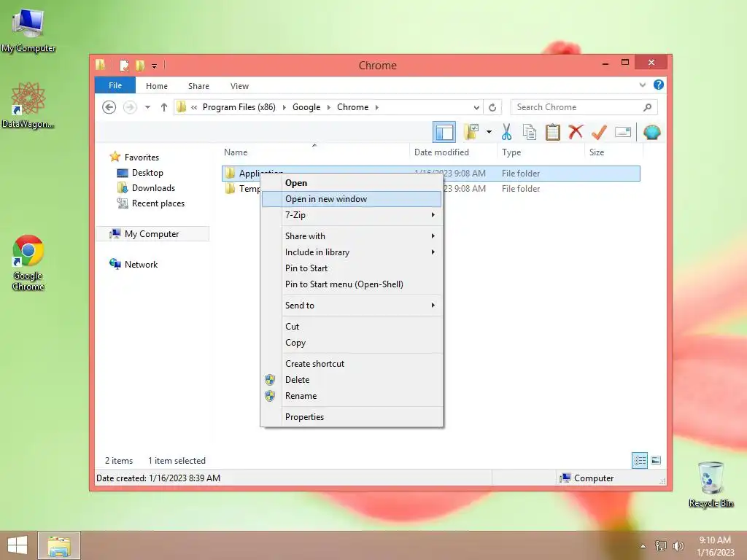The image size is (747, 560).
Task: Click the volume speaker tray icon
Action: coord(678,546)
